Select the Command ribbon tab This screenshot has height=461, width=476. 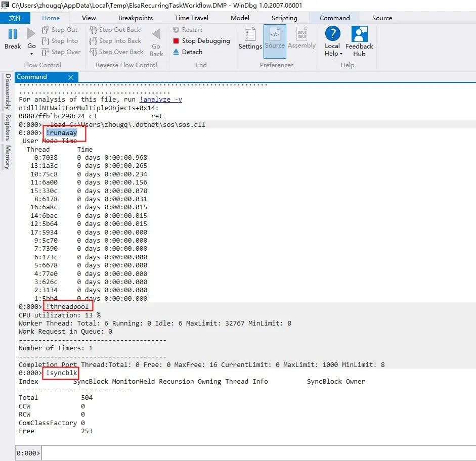coord(334,18)
